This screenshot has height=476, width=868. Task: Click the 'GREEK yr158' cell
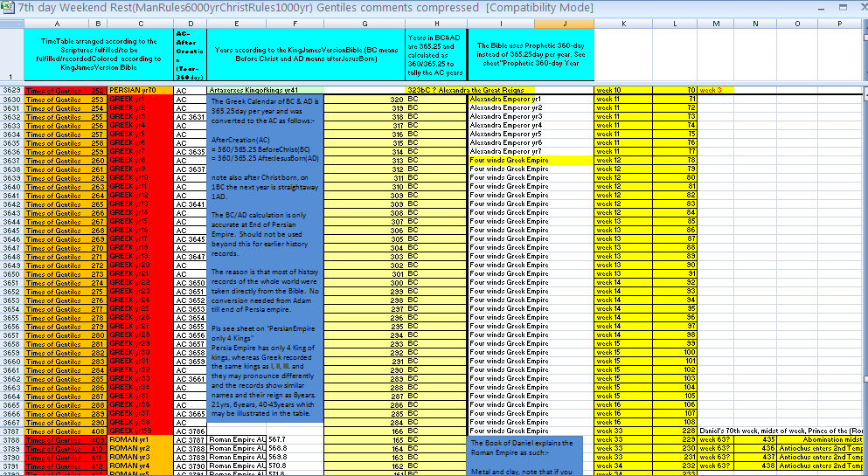pos(140,431)
